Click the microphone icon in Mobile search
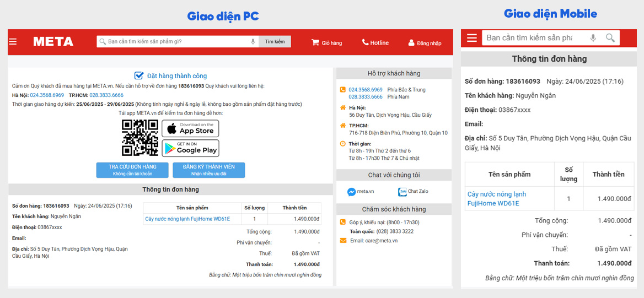 coord(593,38)
